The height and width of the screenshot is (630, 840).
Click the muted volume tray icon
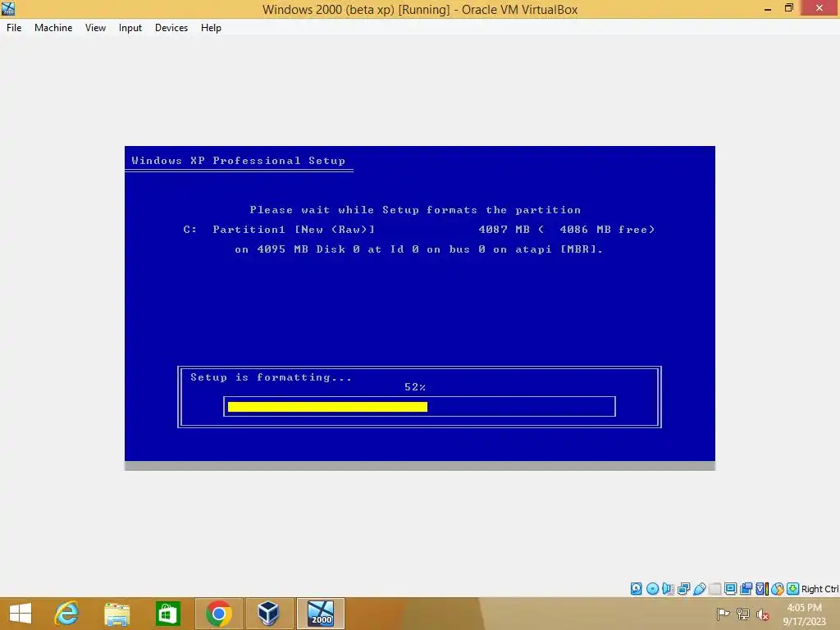(763, 614)
